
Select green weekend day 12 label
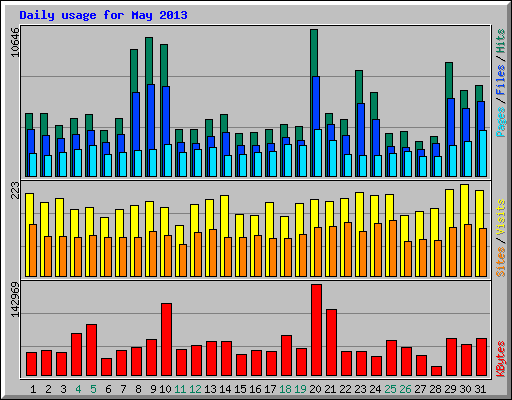(x=195, y=389)
